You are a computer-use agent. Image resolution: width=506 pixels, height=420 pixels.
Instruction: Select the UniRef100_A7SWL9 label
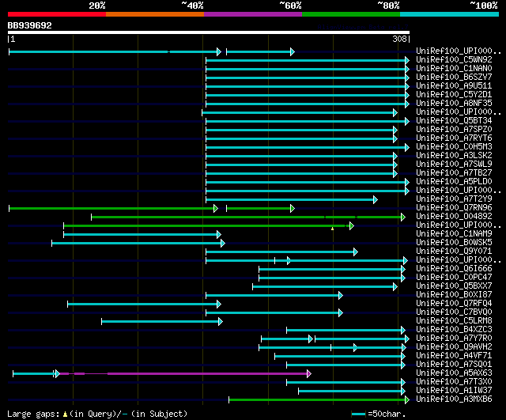pos(454,165)
